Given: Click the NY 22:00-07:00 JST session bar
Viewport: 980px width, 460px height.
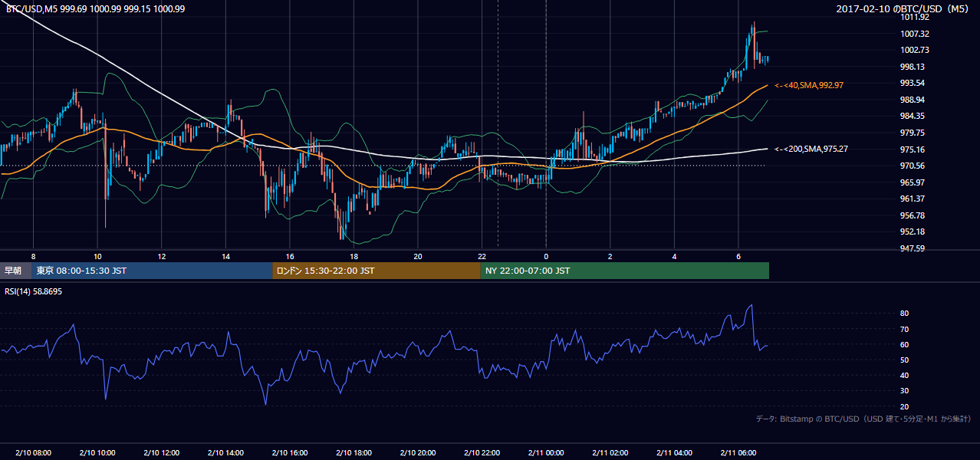Looking at the screenshot, I should (625, 271).
